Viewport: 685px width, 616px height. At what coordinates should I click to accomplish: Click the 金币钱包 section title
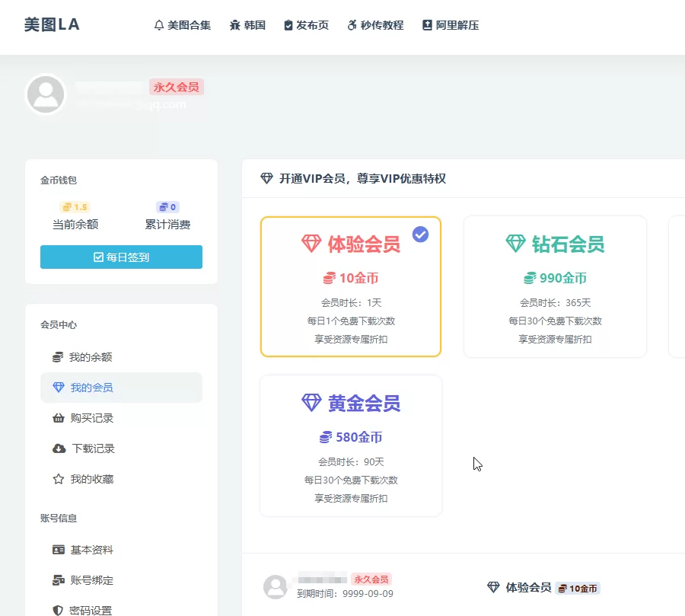(x=59, y=180)
